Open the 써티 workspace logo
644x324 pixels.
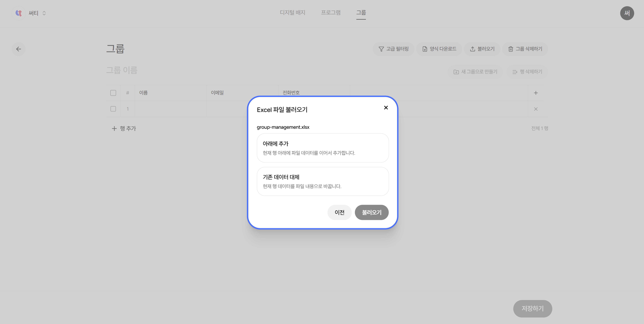18,13
